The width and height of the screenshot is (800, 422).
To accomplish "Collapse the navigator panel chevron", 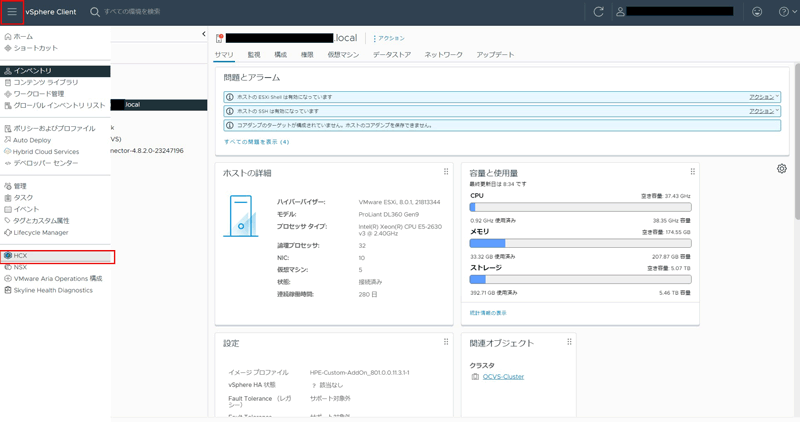I will pos(204,34).
